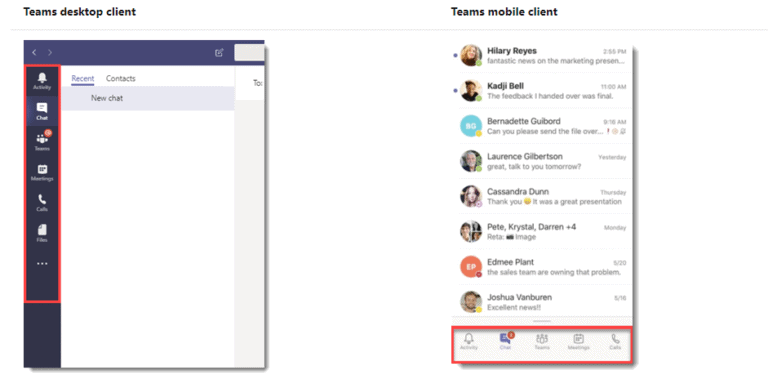
Task: Go back with the left arrow
Action: pyautogui.click(x=34, y=52)
